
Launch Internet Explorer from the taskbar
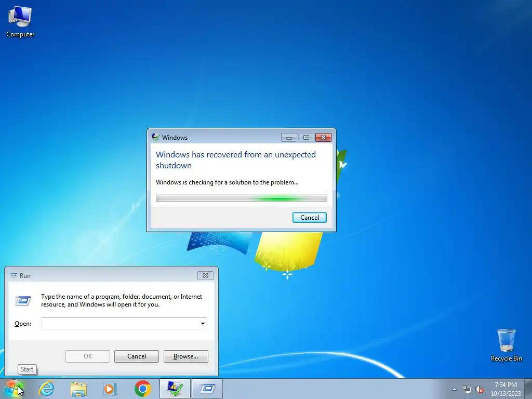pyautogui.click(x=46, y=389)
